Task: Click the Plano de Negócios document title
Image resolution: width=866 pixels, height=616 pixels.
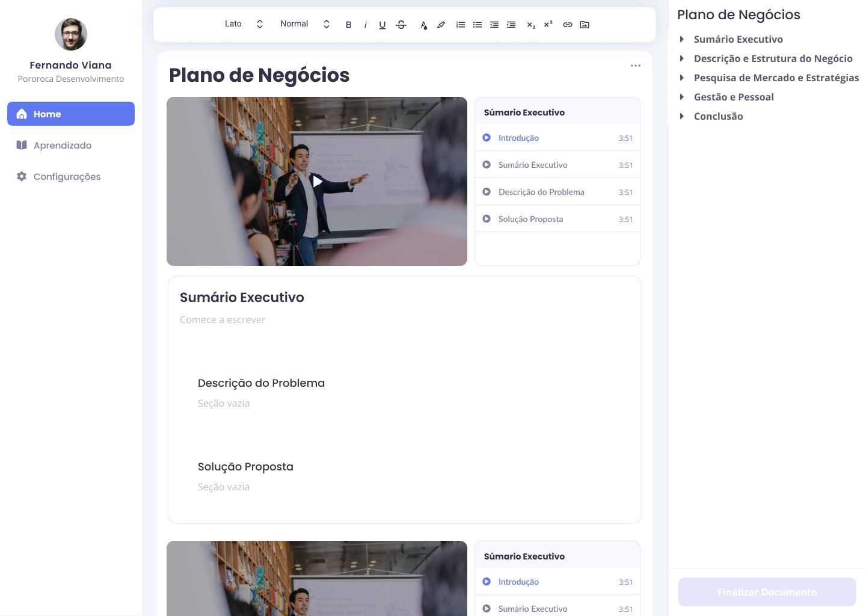Action: click(259, 75)
